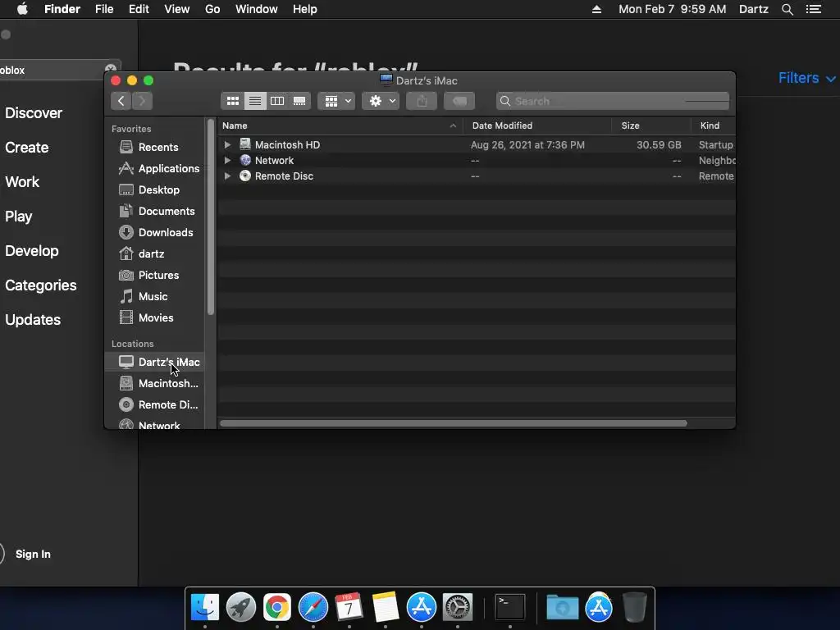The width and height of the screenshot is (840, 630).
Task: Open Applications in Finder sidebar
Action: [154, 168]
